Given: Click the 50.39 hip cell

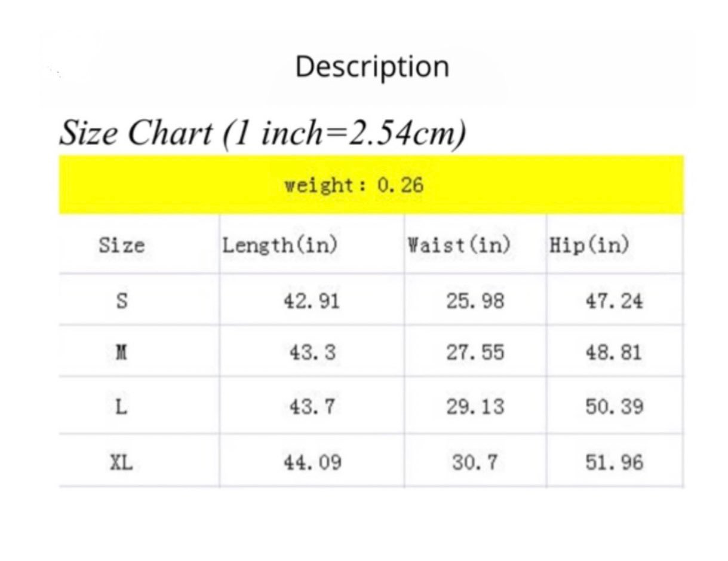Looking at the screenshot, I should [615, 407].
